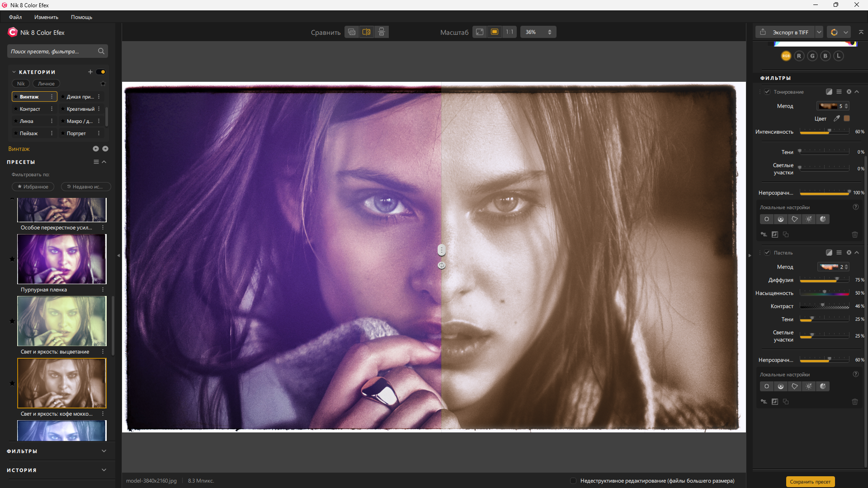Add polygon selection in Тонирование local settings

pyautogui.click(x=795, y=219)
